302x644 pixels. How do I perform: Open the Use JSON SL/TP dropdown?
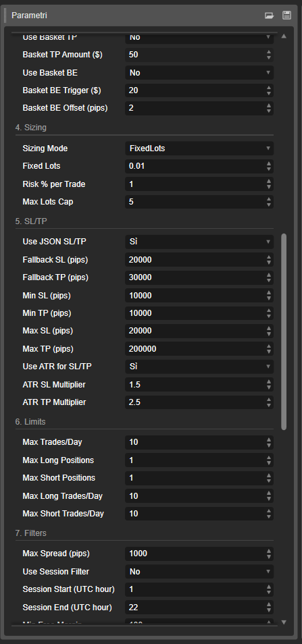coord(199,242)
